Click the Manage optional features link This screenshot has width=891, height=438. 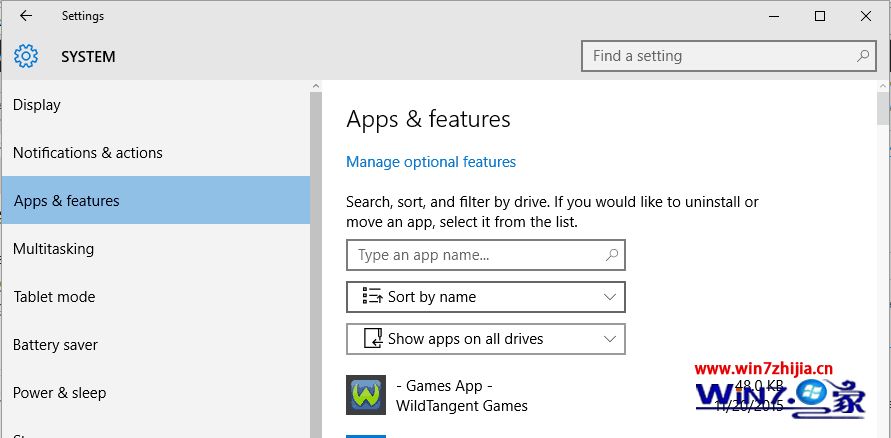(x=431, y=162)
